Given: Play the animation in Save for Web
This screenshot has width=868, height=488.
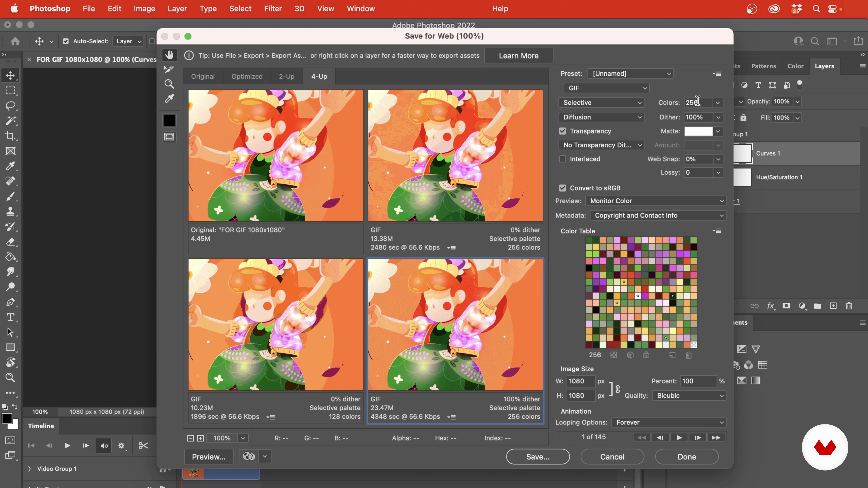Looking at the screenshot, I should [679, 437].
